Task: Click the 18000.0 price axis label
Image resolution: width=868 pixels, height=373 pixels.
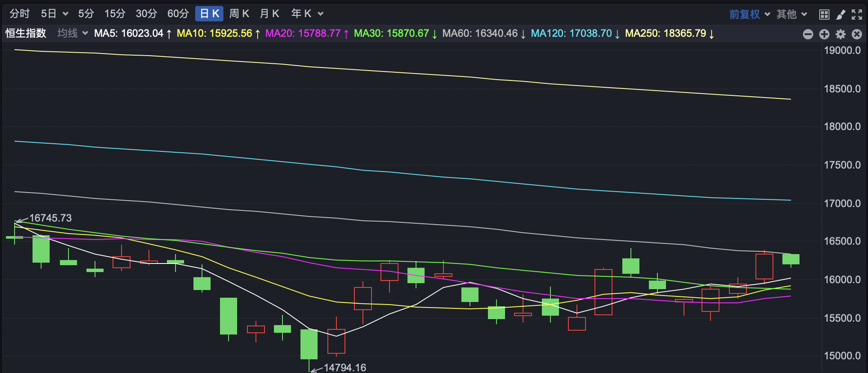Action: coord(842,127)
